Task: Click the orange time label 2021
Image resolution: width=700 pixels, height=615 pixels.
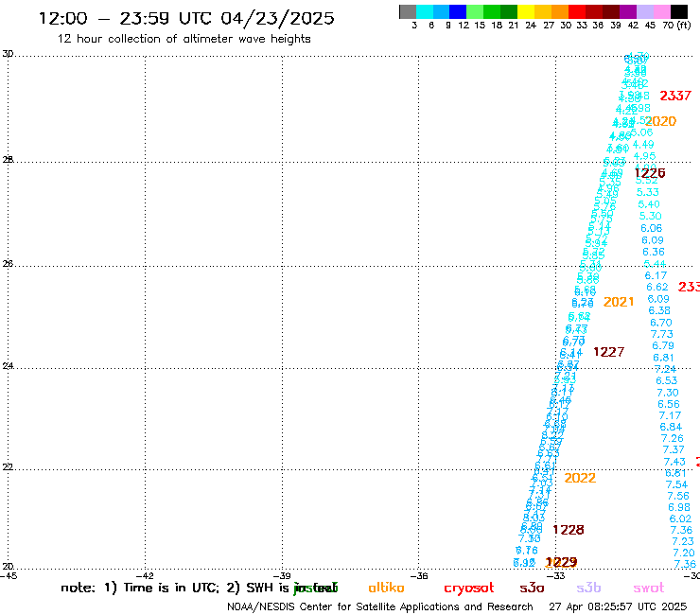Action: pyautogui.click(x=619, y=302)
